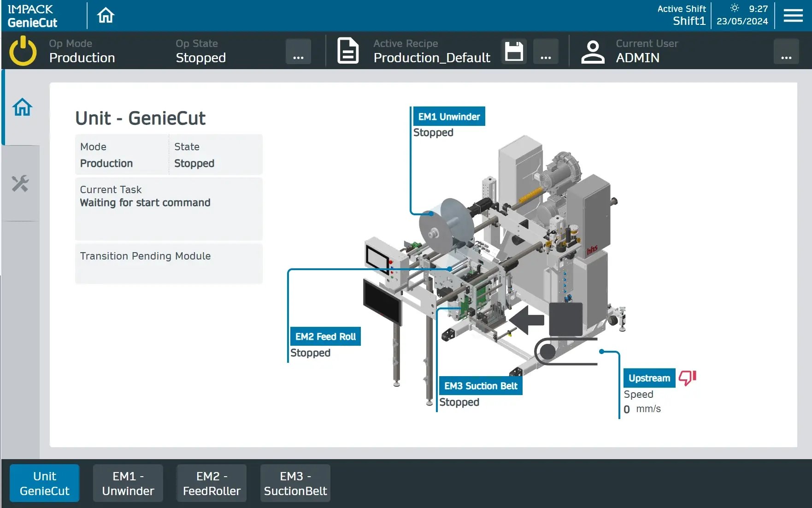Click the yellow power icon
The width and height of the screenshot is (812, 508).
coord(22,51)
